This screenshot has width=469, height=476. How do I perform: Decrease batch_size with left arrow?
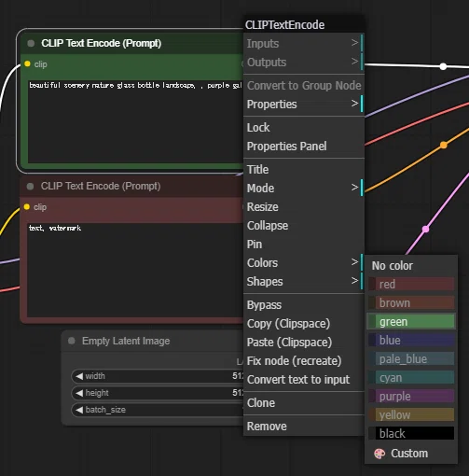[x=79, y=410]
